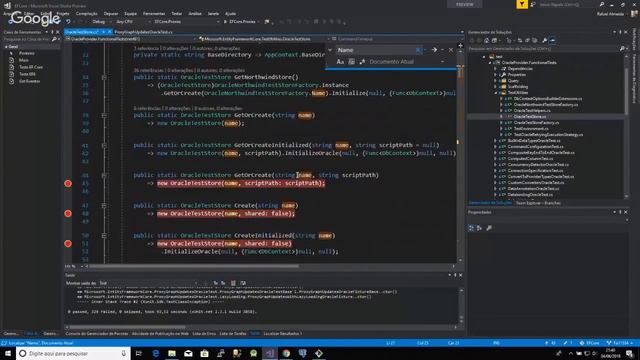This screenshot has height=360, width=640.
Task: Open Janela menu
Action: [x=213, y=13]
